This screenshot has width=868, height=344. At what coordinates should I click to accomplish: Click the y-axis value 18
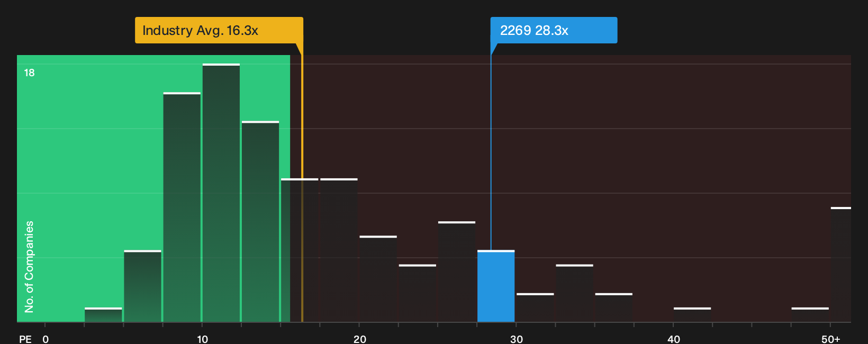29,73
